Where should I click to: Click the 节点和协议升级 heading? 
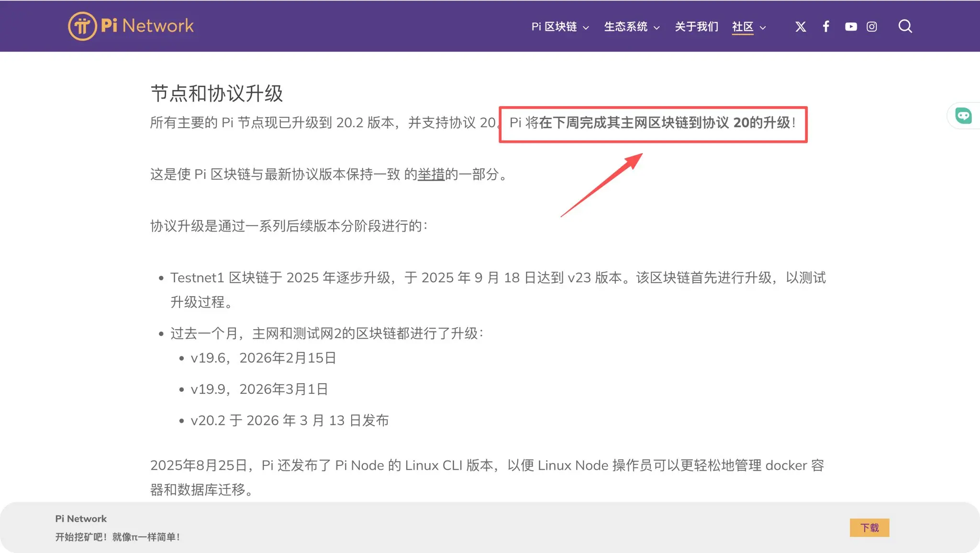pyautogui.click(x=217, y=93)
